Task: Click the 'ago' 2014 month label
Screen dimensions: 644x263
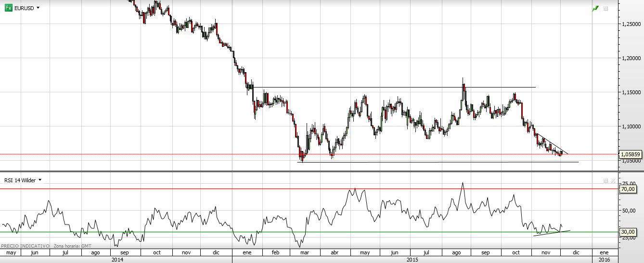Action: [x=95, y=252]
